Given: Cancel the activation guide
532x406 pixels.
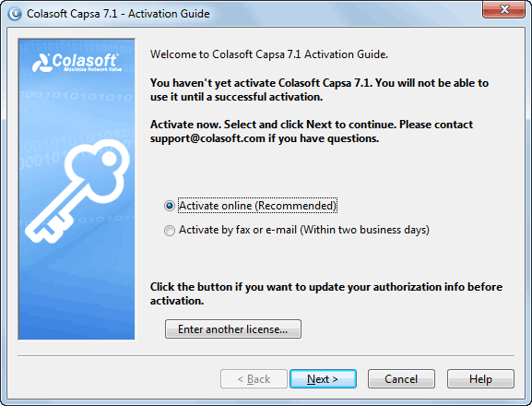Looking at the screenshot, I should [x=401, y=379].
